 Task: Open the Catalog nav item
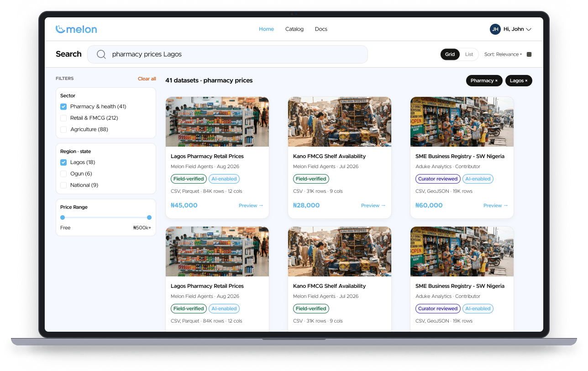[294, 29]
